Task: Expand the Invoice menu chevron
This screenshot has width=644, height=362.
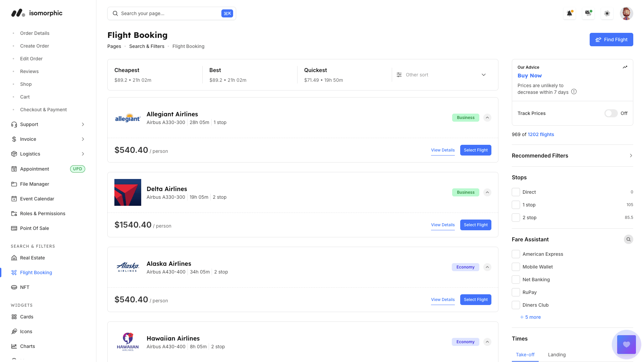Action: pyautogui.click(x=83, y=139)
